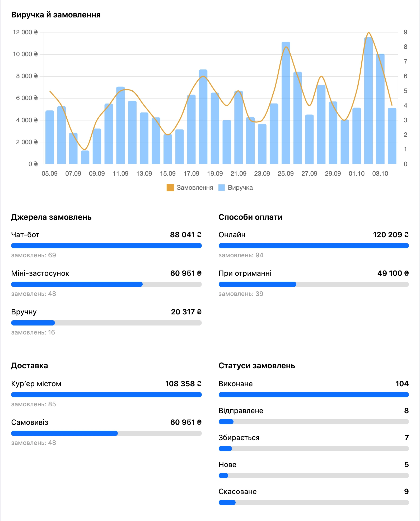This screenshot has height=521, width=420.
Task: Toggle the Виручка series in chart legend
Action: (236, 188)
